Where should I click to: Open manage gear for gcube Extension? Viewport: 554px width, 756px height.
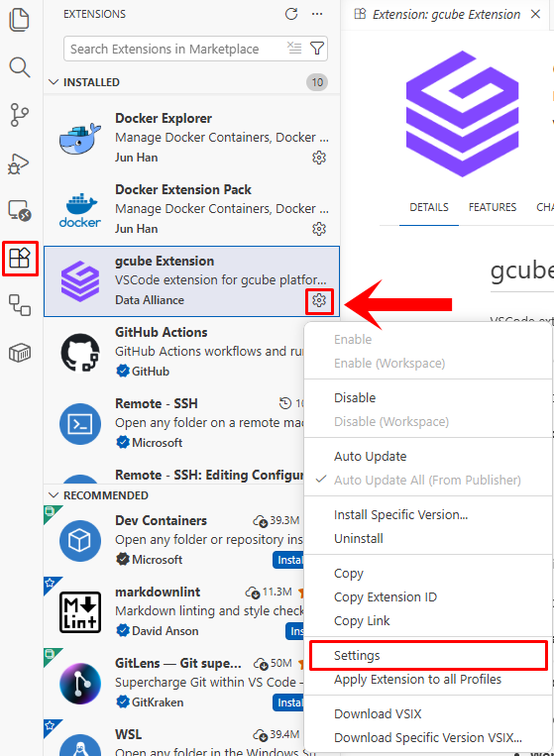(x=319, y=300)
